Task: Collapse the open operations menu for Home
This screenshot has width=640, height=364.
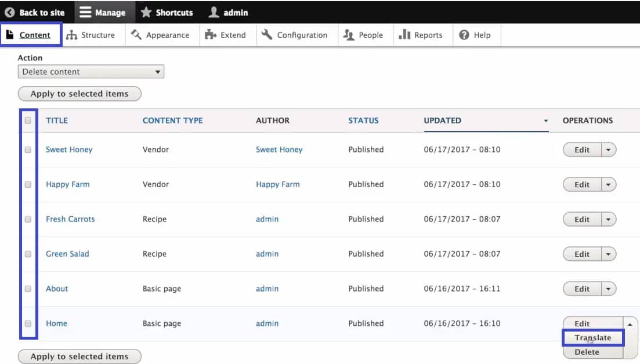Action: (x=629, y=323)
